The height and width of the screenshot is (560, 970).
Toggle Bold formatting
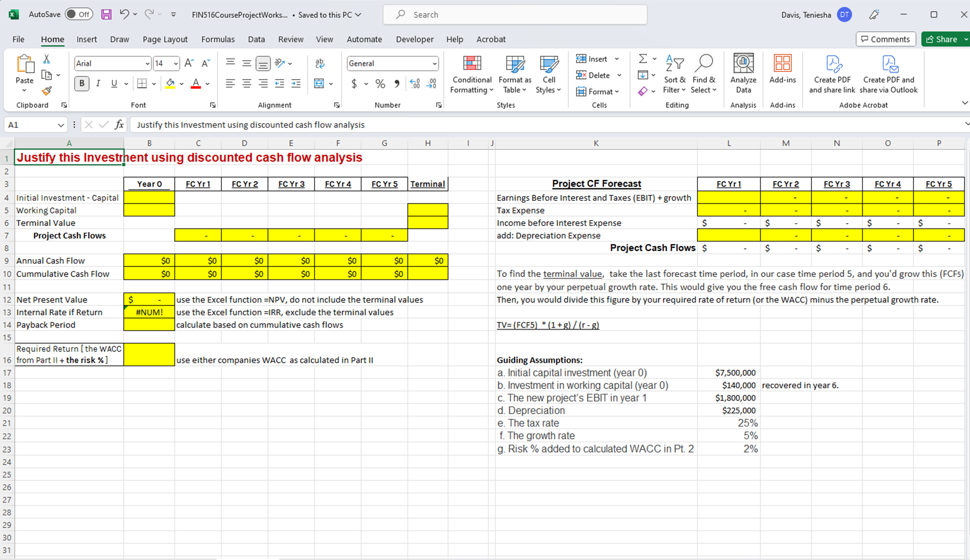pos(82,83)
